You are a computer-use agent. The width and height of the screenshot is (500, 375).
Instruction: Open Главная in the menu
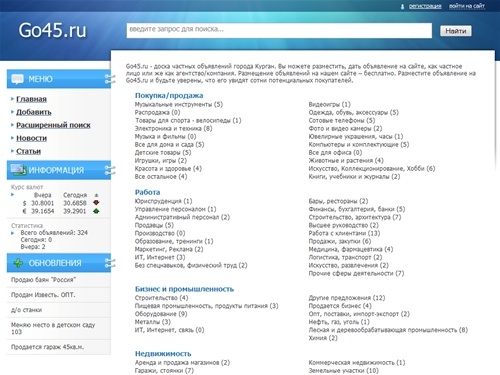31,99
